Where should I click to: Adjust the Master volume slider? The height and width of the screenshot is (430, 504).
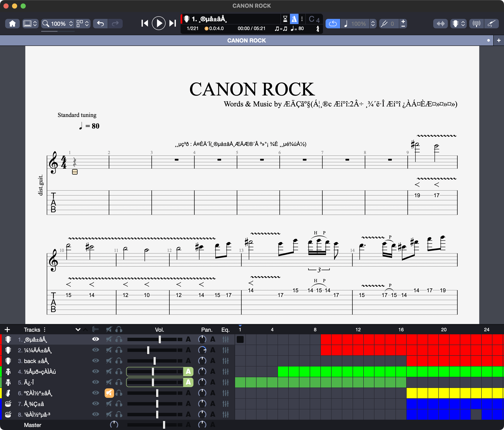[164, 425]
